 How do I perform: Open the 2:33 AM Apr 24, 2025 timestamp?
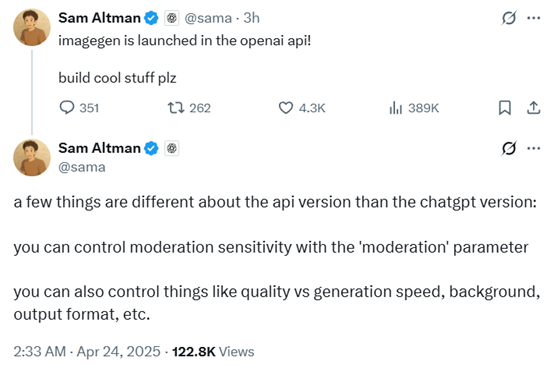click(x=87, y=351)
